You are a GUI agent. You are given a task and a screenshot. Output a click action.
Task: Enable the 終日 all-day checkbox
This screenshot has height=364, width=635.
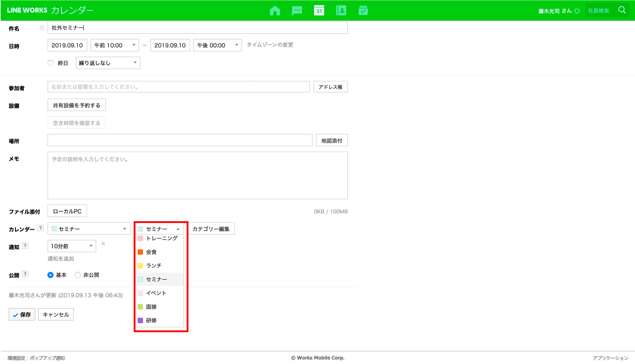pos(50,63)
